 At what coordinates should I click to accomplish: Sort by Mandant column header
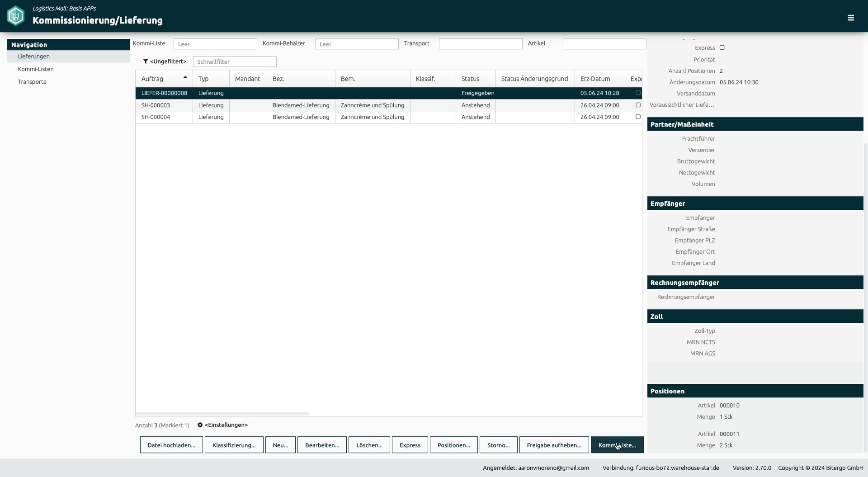tap(248, 79)
